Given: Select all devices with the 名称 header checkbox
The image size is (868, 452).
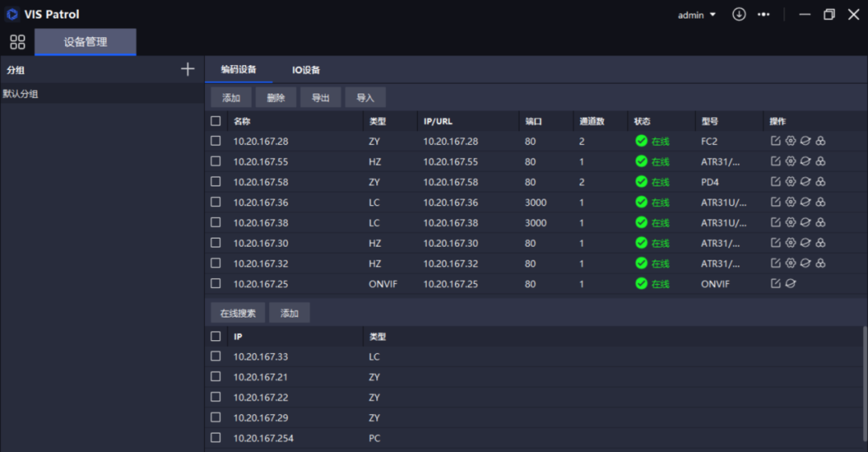Looking at the screenshot, I should pyautogui.click(x=215, y=121).
